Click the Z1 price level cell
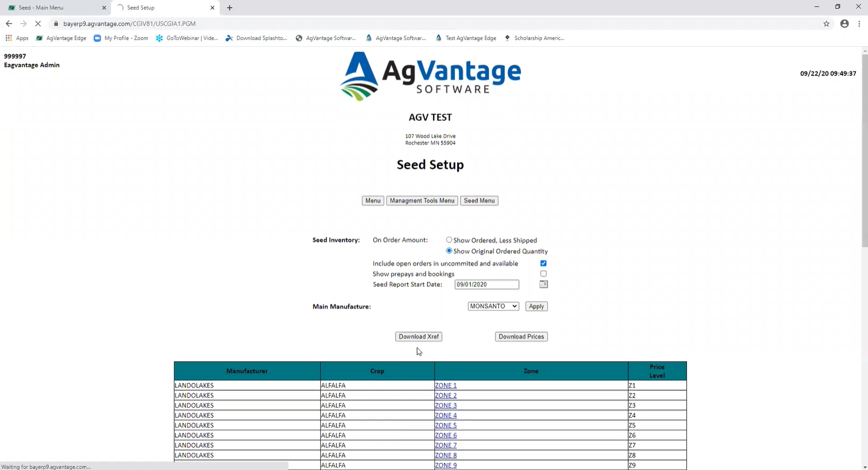The image size is (868, 470). click(657, 385)
